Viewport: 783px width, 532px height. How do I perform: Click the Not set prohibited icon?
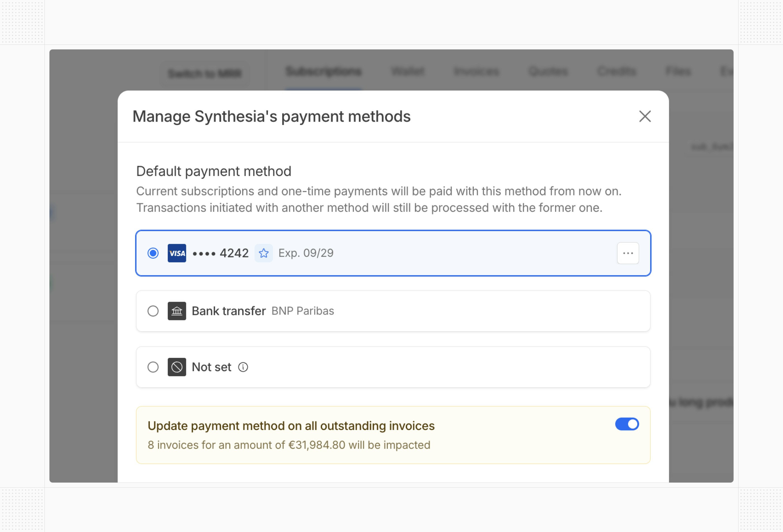[177, 367]
